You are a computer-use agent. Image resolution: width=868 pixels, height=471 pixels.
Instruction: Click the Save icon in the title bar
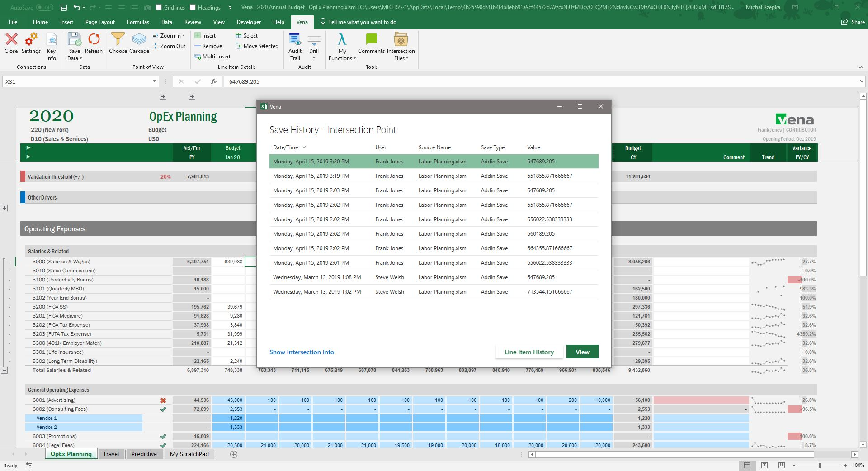point(63,7)
